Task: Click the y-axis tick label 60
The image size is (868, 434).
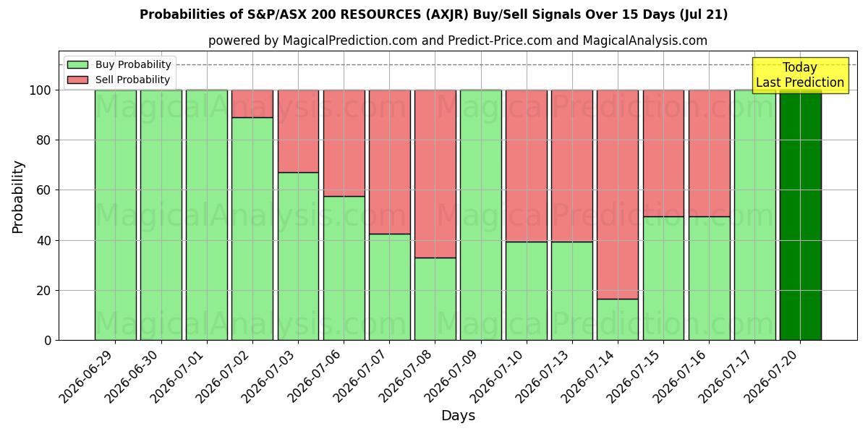Action: (x=45, y=190)
